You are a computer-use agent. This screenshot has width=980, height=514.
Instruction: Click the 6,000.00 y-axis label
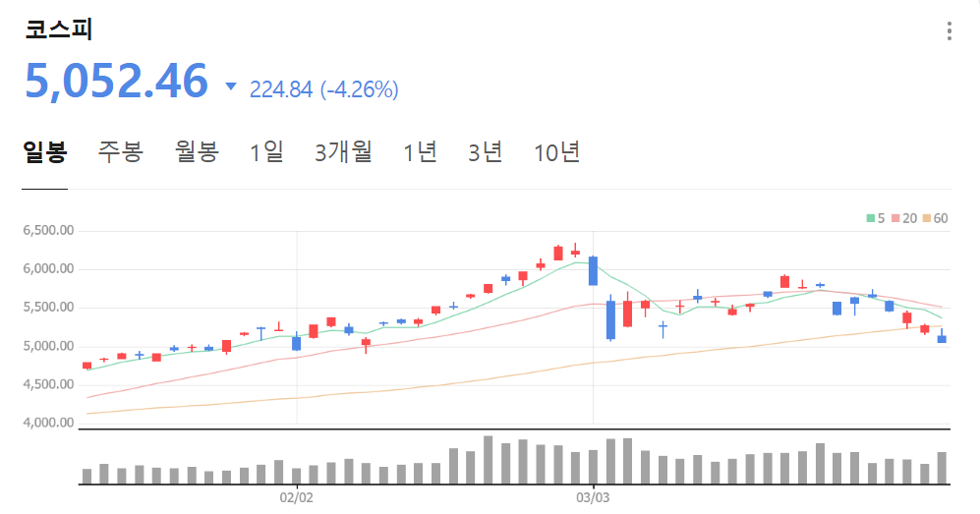point(48,269)
